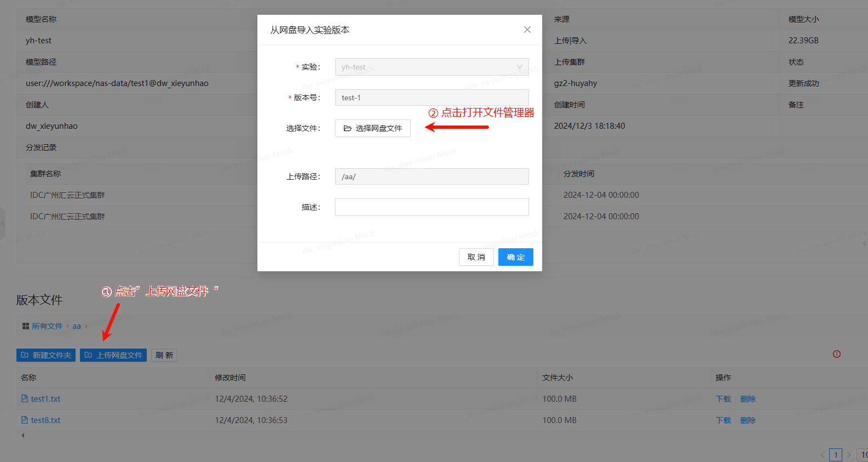Delete test1.txt using 删除
This screenshot has height=462, width=868.
pos(748,399)
